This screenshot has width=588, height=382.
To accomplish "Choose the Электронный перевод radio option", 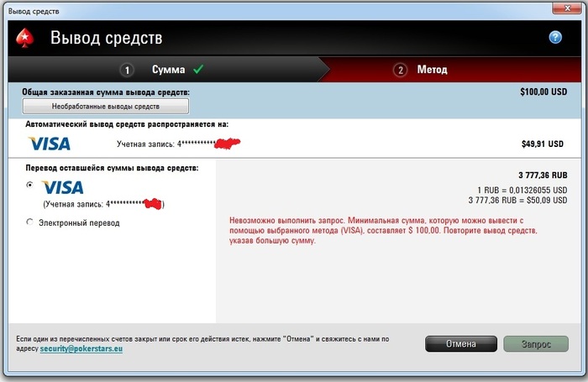I will 29,222.
